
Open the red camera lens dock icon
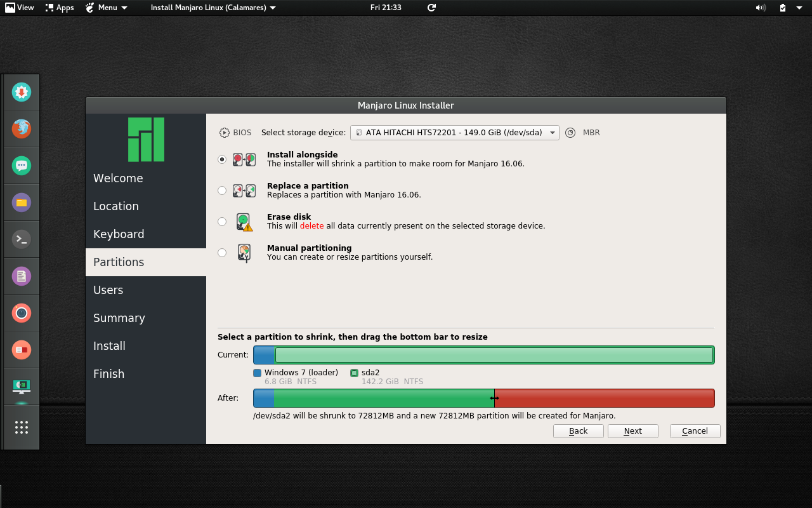22,313
